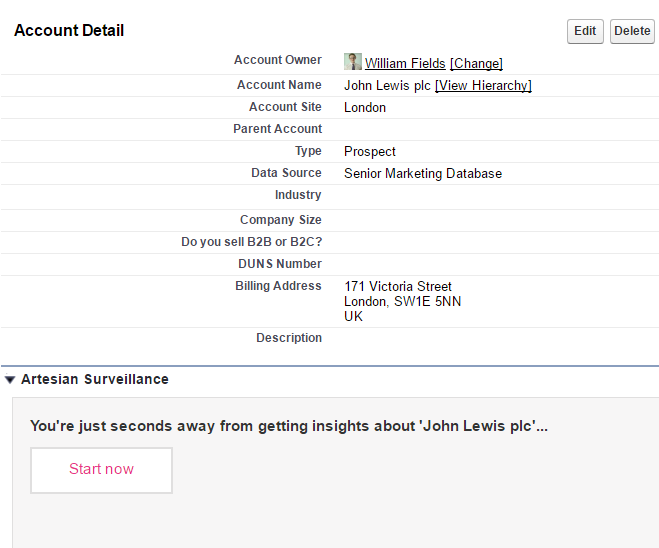Click London, SW1E 5NN address line
659x548 pixels.
tap(402, 302)
